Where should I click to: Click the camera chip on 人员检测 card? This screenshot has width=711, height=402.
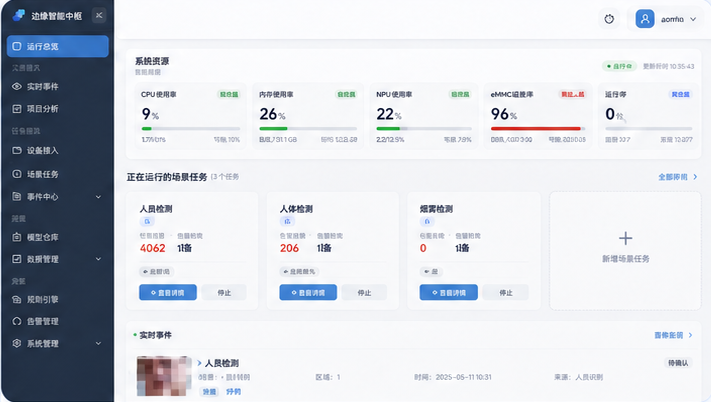coord(156,271)
